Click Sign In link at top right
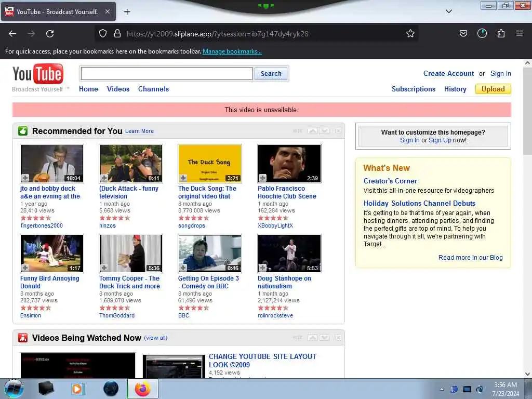This screenshot has width=532, height=399. coord(500,74)
